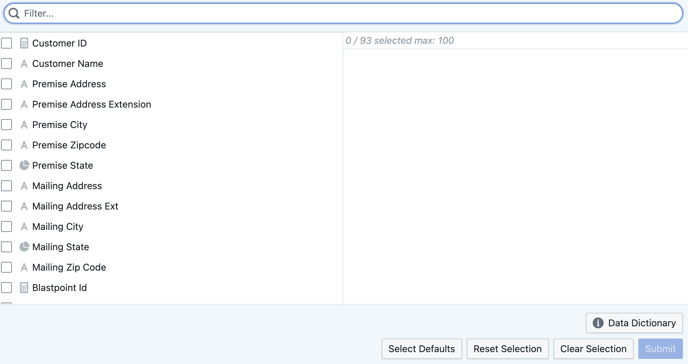Toggle the Premise State checkbox
Image resolution: width=688 pixels, height=364 pixels.
pyautogui.click(x=7, y=165)
